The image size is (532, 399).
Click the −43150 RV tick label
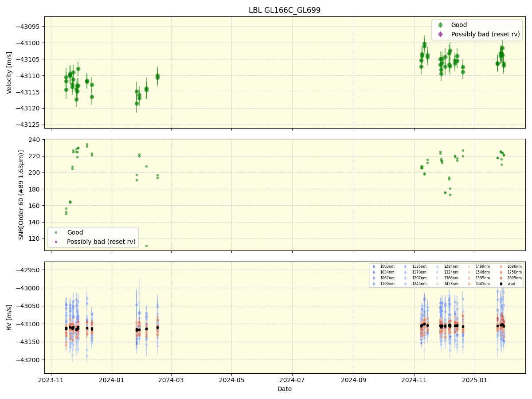pyautogui.click(x=28, y=342)
